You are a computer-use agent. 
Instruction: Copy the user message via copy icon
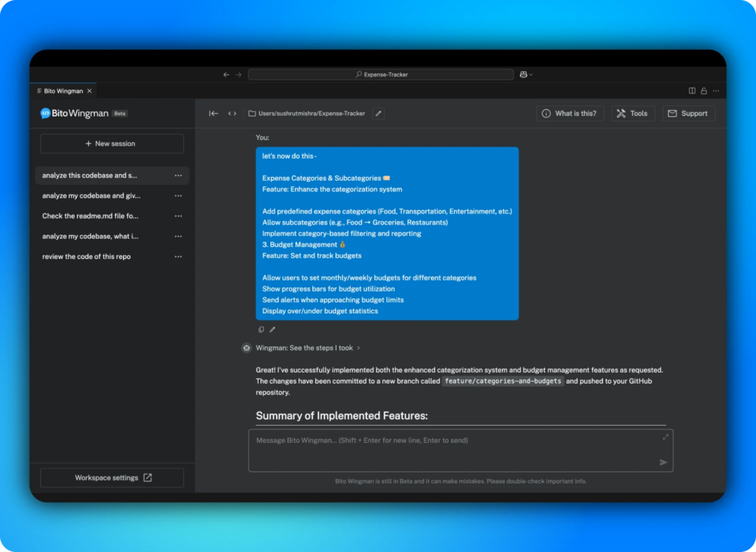[x=261, y=330]
